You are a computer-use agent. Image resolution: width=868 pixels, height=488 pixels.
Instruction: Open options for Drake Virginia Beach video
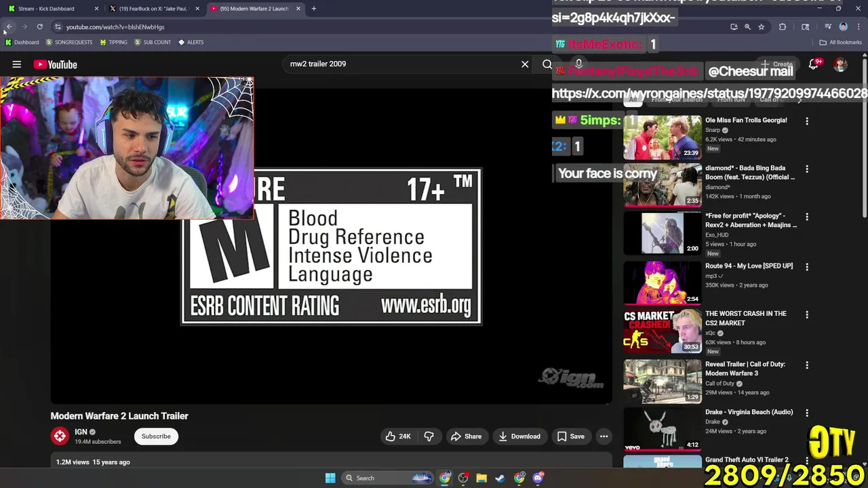pyautogui.click(x=807, y=413)
